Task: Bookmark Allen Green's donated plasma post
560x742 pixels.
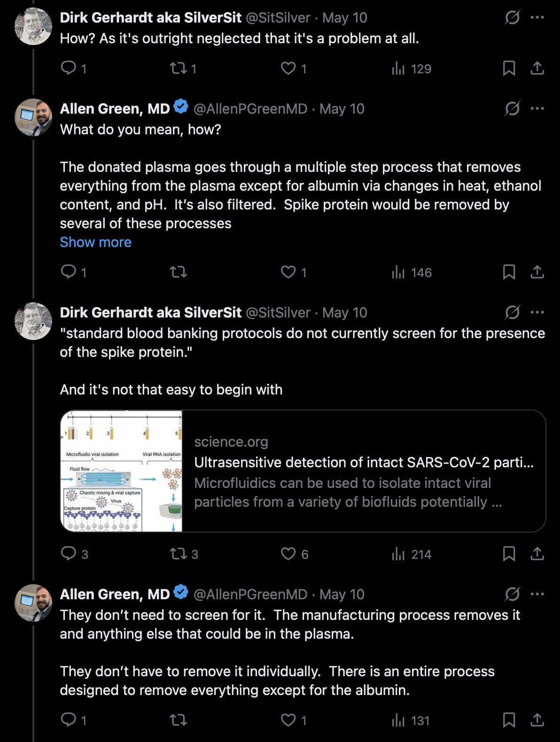Action: [x=509, y=272]
